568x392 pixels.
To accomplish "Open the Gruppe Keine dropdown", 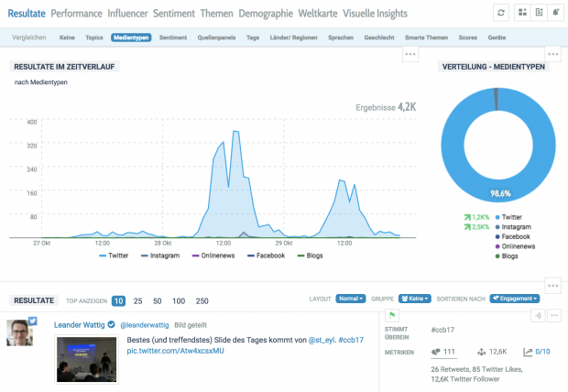I will click(415, 299).
